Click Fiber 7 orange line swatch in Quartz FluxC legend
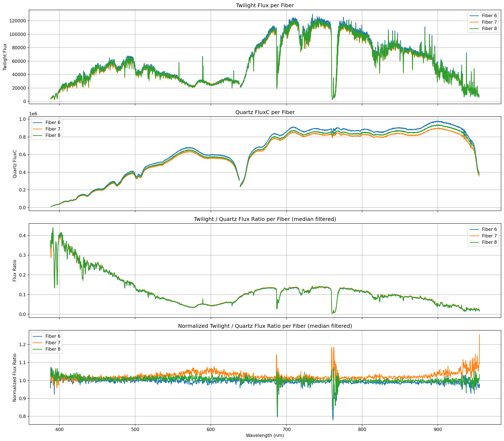 (38, 129)
